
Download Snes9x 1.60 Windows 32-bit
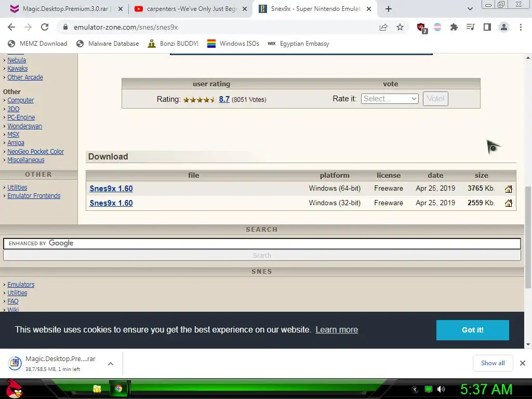coord(111,203)
